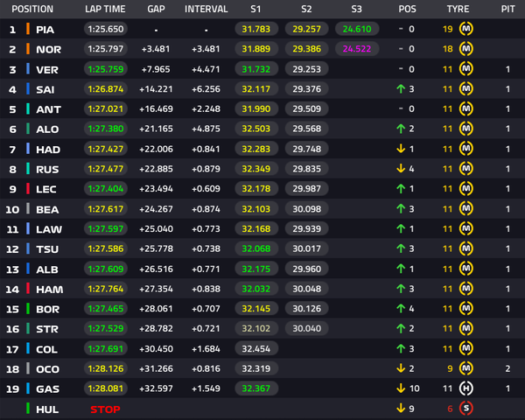525x420 pixels.
Task: Click S2 time 29.939 in LAW's row
Action: [x=307, y=228]
